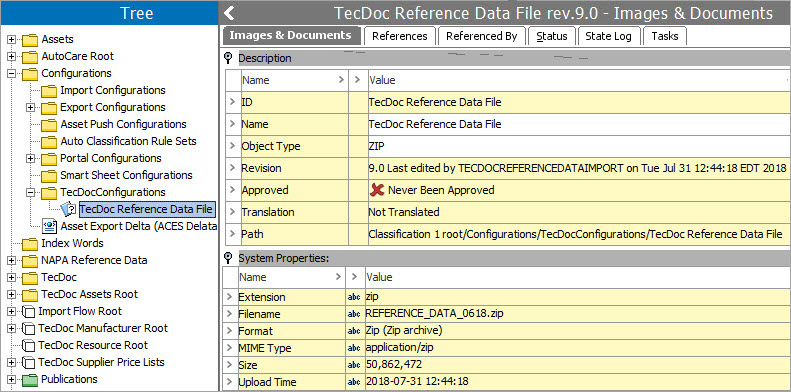Click the AutoCare Root folder icon
The image size is (791, 392).
click(30, 57)
